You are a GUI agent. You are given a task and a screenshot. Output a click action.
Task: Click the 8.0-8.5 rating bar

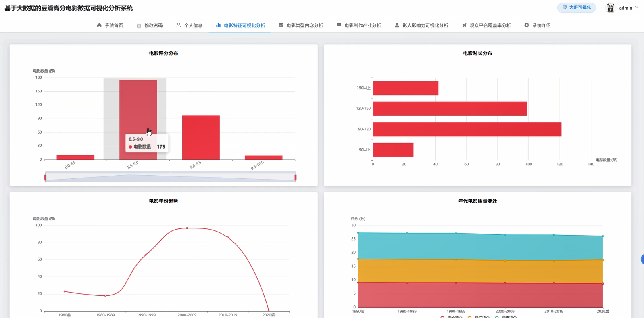tap(75, 157)
